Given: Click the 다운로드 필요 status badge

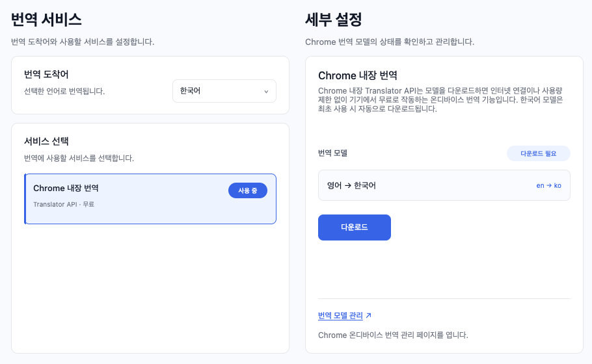Looking at the screenshot, I should (x=539, y=153).
